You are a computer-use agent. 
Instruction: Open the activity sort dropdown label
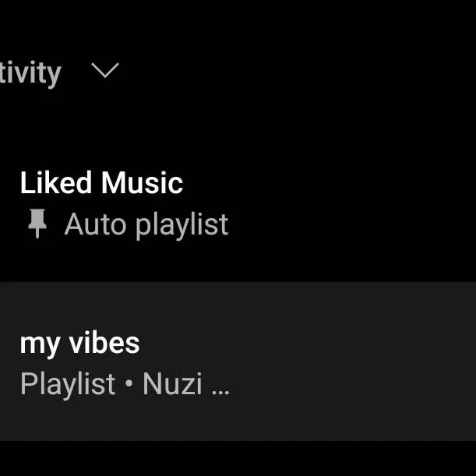click(30, 73)
